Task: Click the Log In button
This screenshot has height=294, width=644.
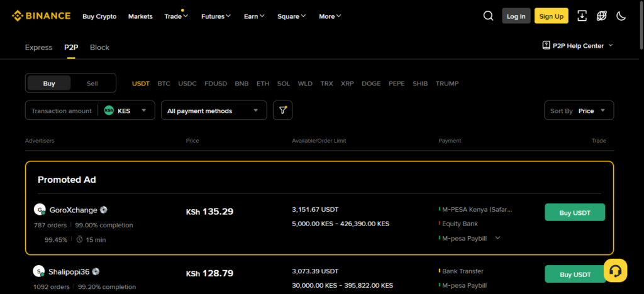Action: [516, 16]
